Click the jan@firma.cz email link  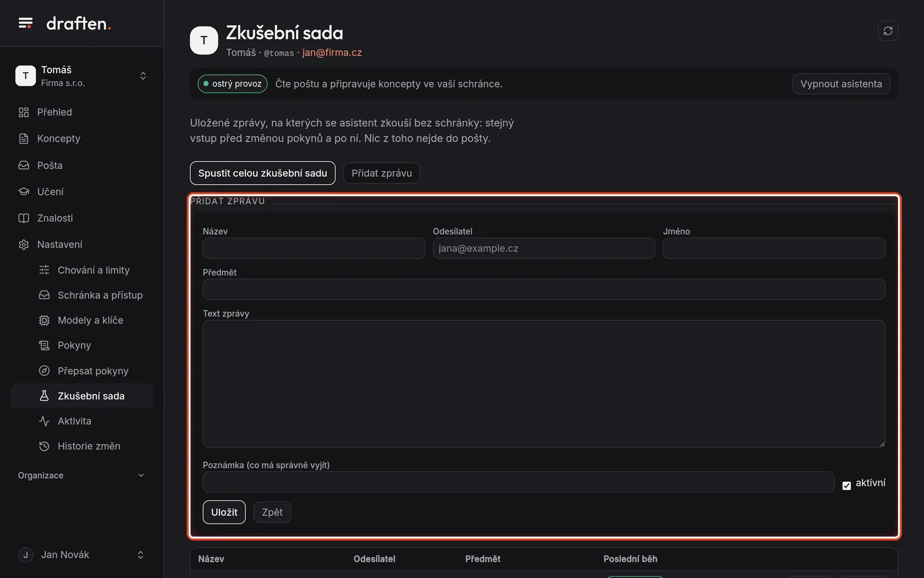(x=332, y=52)
